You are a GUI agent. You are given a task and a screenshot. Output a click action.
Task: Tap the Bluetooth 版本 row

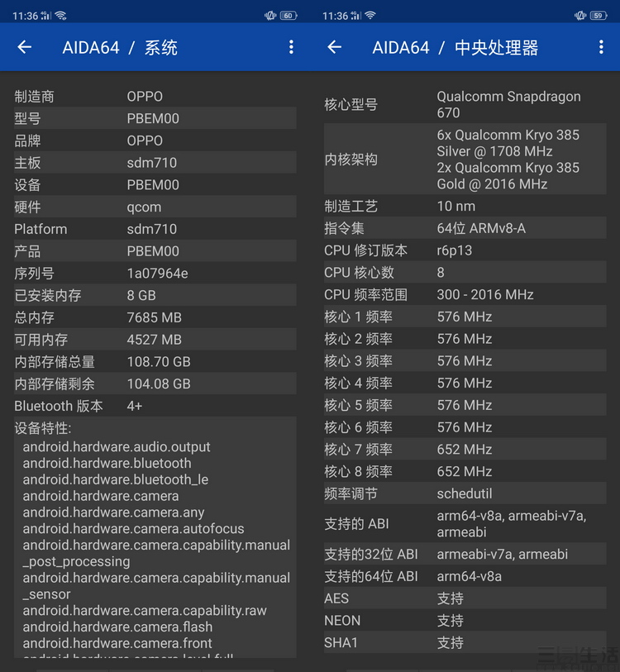coord(155,406)
